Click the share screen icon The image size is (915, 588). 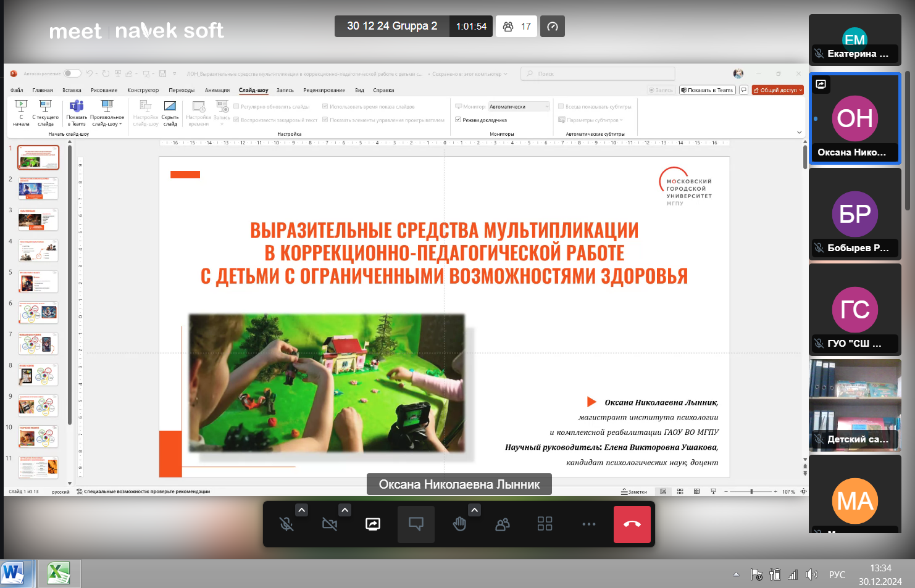(x=373, y=524)
